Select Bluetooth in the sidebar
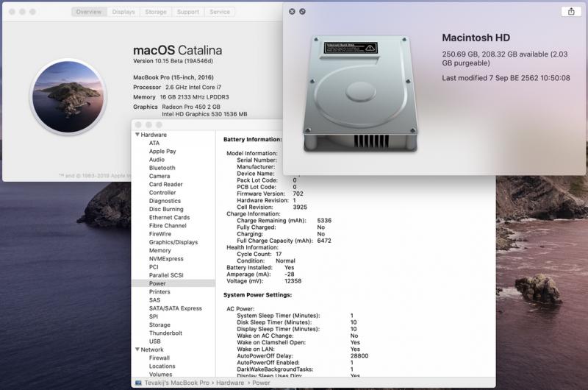Image resolution: width=588 pixels, height=390 pixels. click(162, 168)
